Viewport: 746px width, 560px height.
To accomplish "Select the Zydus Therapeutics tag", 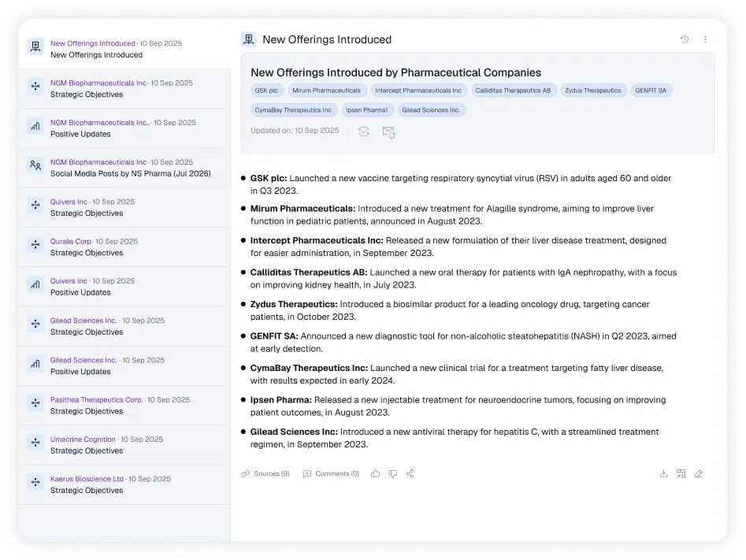I will coord(593,91).
